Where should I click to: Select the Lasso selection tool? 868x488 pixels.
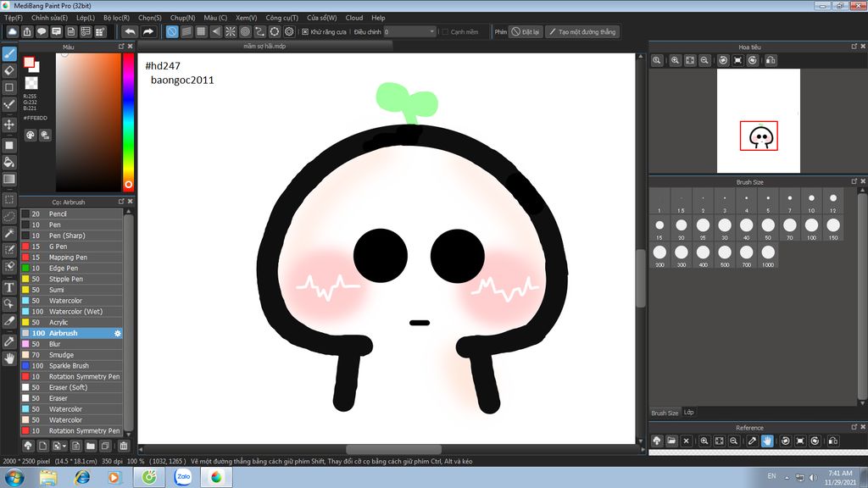pyautogui.click(x=9, y=216)
